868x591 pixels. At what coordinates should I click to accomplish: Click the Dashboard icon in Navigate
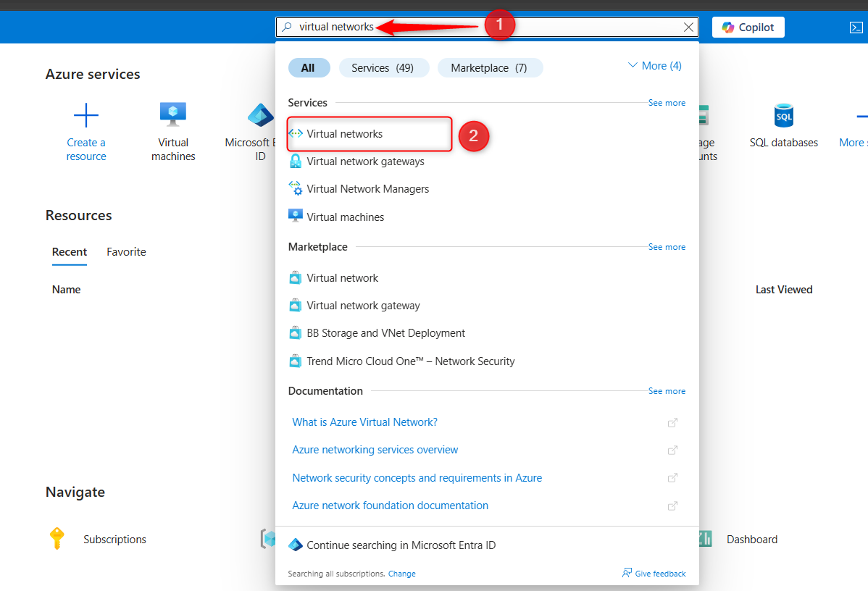(x=704, y=539)
